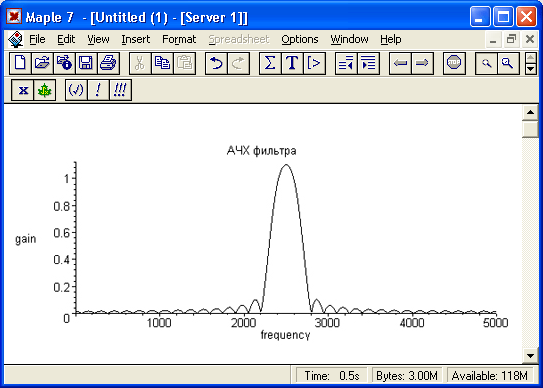Save worksheet with the floppy disk icon
This screenshot has height=388, width=543.
(86, 63)
